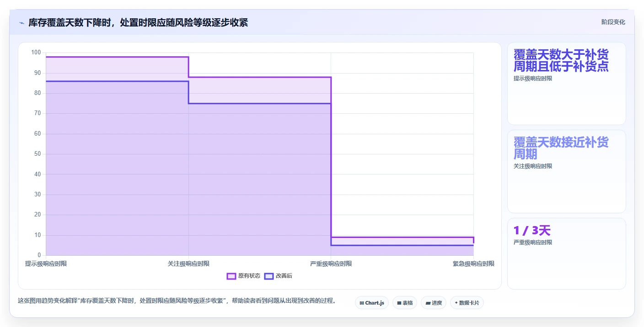The height and width of the screenshot is (327, 644).
Task: Click the 原有状态 legend label text
Action: (x=249, y=276)
